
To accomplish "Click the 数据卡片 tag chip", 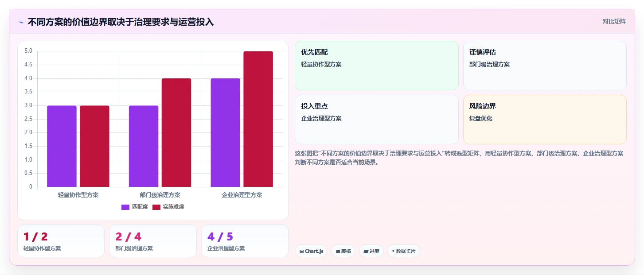I will click(404, 251).
